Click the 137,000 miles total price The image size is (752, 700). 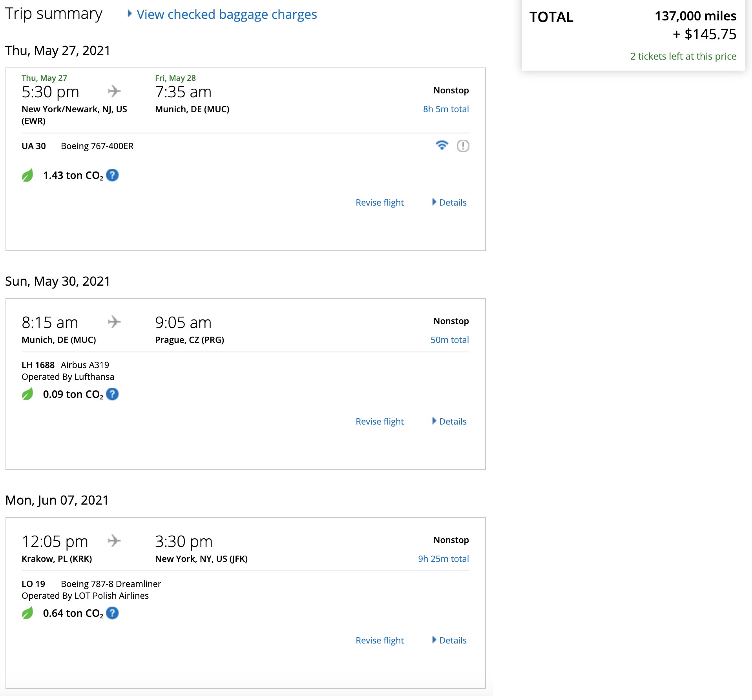[695, 16]
